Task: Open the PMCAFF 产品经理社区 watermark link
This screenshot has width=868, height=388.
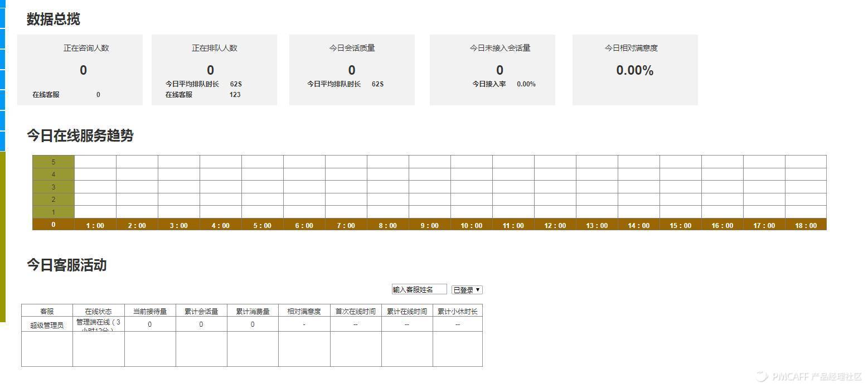Action: [809, 376]
